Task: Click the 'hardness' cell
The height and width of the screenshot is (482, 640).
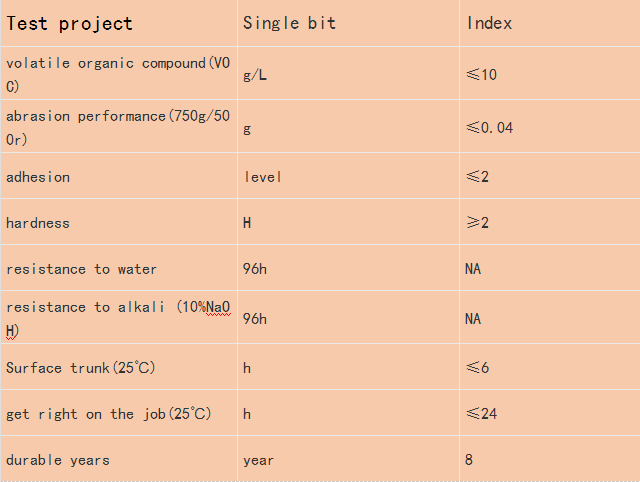Action: [x=119, y=222]
